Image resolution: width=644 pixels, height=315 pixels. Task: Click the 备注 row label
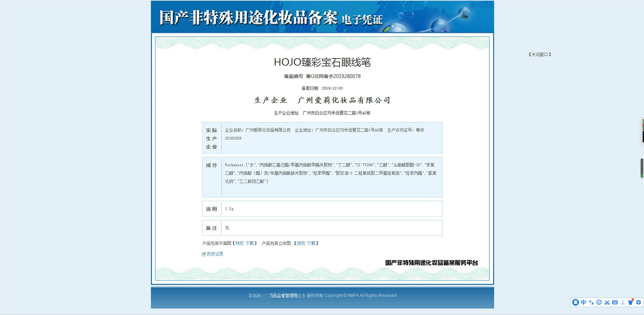pyautogui.click(x=211, y=228)
